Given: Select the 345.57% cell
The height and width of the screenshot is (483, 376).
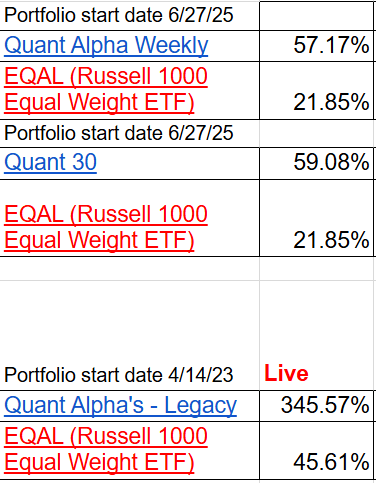Looking at the screenshot, I should coord(316,406).
